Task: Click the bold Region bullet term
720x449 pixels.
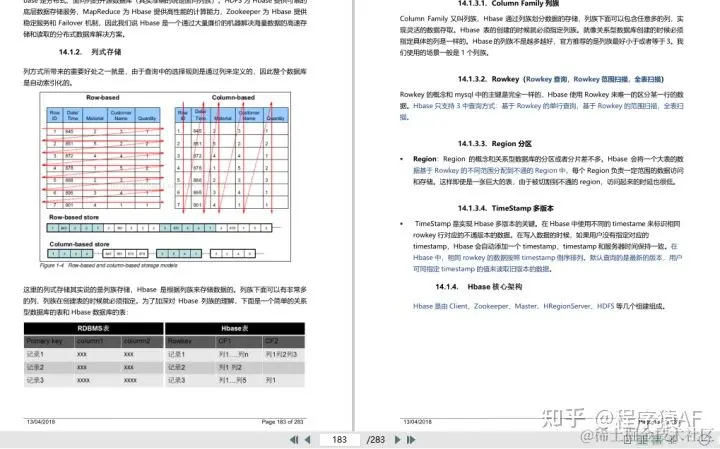Action: coord(424,159)
